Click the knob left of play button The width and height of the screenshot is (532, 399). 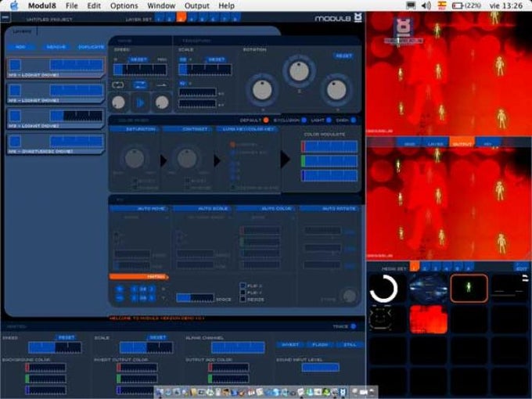(x=118, y=102)
